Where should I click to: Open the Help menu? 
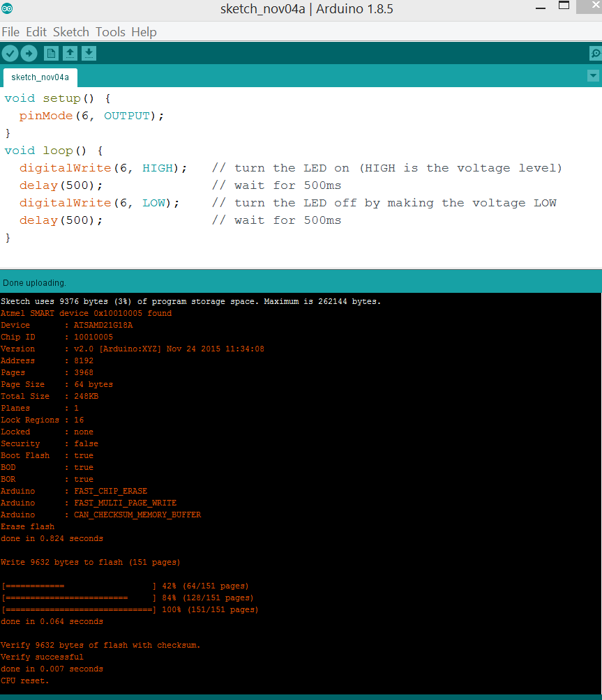point(144,31)
